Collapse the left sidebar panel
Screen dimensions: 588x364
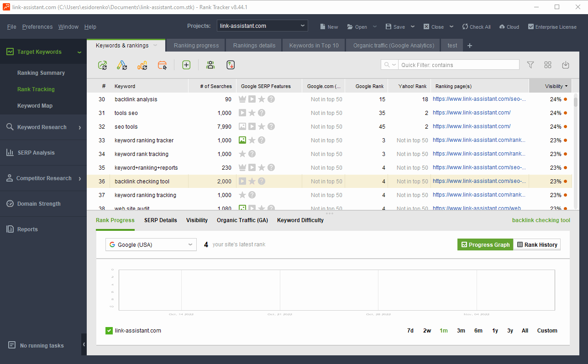coord(84,345)
